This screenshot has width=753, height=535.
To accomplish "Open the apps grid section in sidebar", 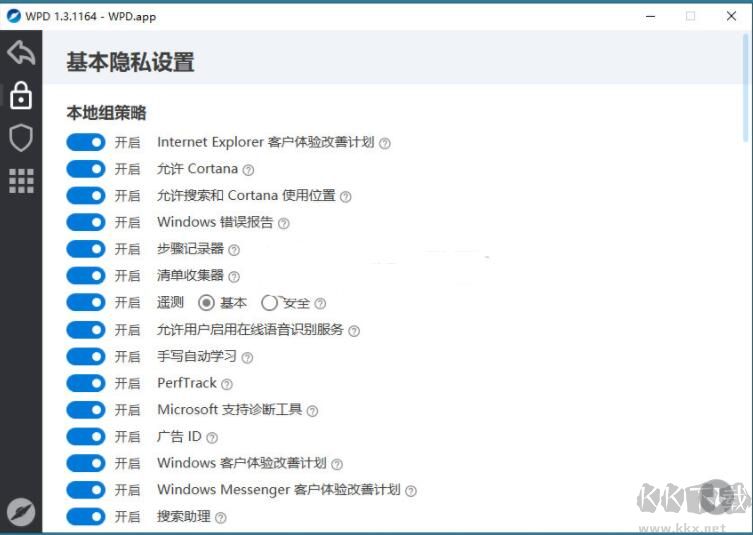I will click(x=21, y=181).
